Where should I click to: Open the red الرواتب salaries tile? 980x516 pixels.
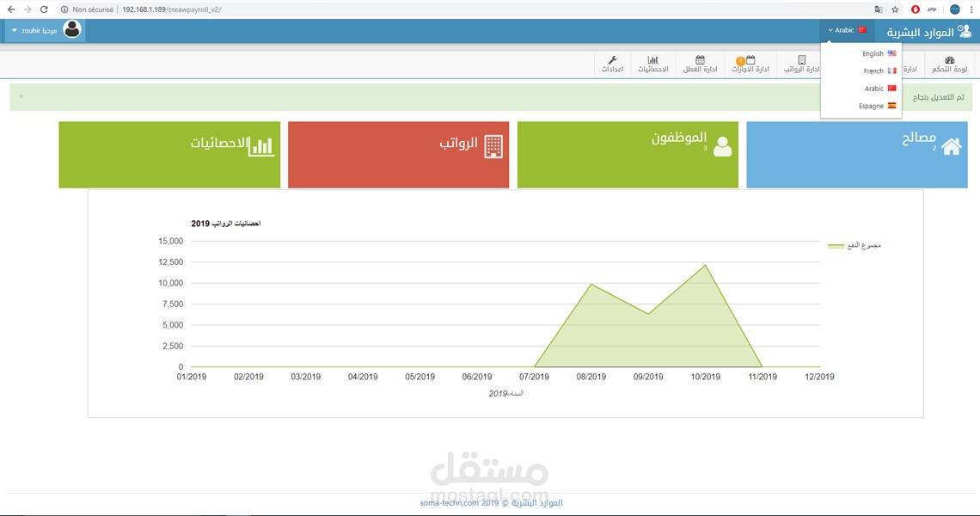coord(399,155)
